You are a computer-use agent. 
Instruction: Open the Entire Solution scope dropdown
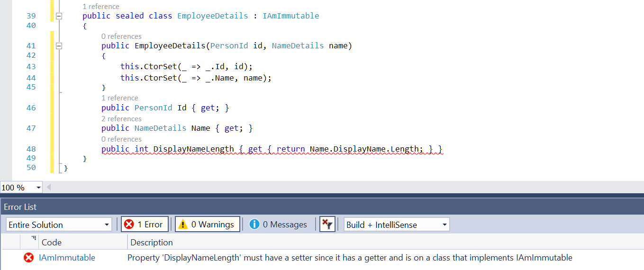(59, 225)
